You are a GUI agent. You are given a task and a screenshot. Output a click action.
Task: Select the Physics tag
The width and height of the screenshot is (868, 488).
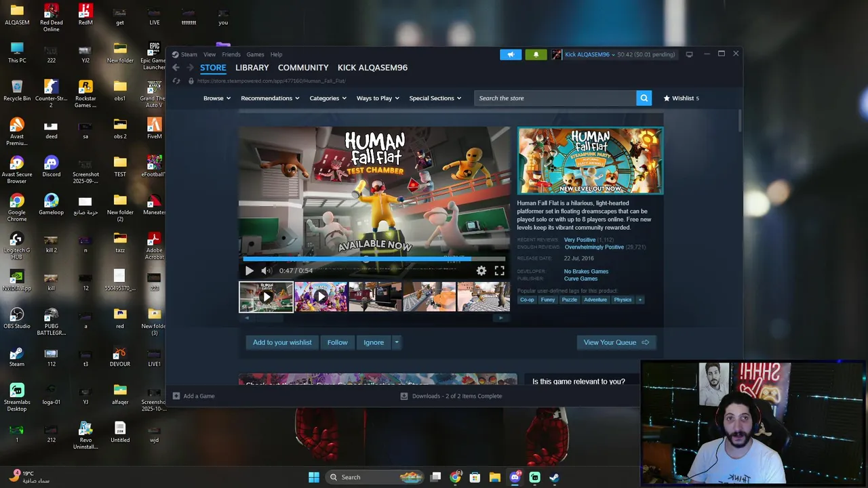(623, 300)
